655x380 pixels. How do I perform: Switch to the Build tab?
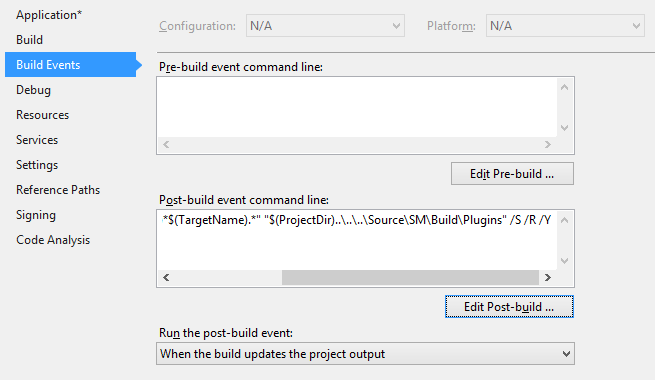pyautogui.click(x=29, y=40)
